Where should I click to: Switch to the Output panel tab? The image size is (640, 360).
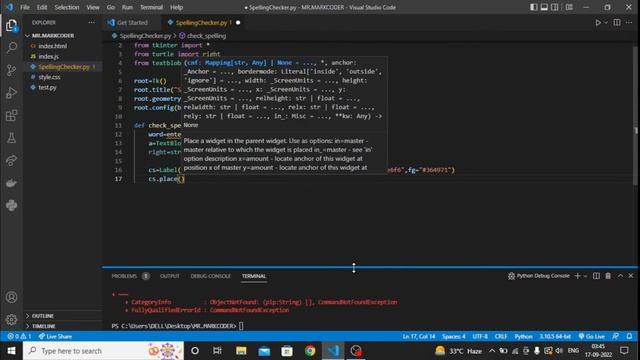pyautogui.click(x=169, y=276)
